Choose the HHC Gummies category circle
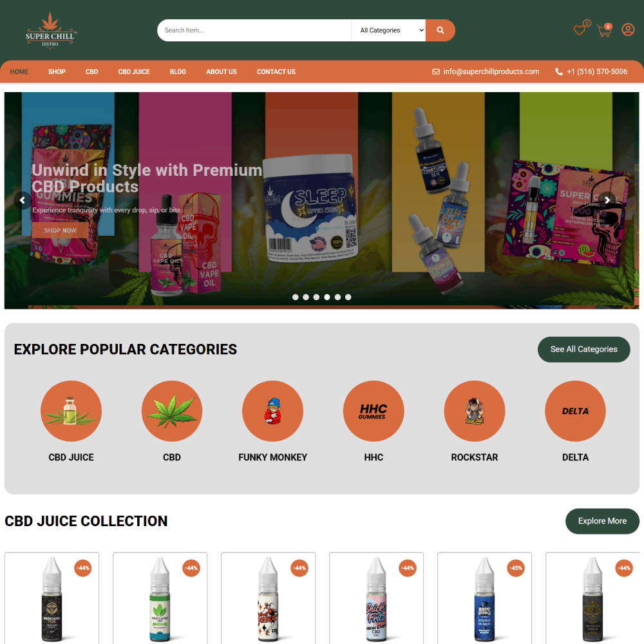Screen dimensions: 644x644 click(374, 411)
